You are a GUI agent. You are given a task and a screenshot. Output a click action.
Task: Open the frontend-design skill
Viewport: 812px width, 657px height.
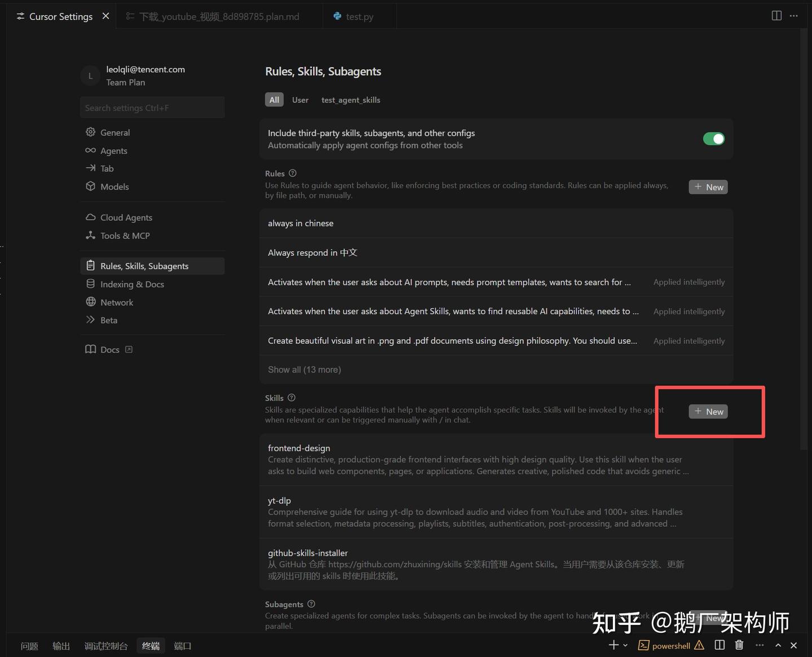coord(496,460)
